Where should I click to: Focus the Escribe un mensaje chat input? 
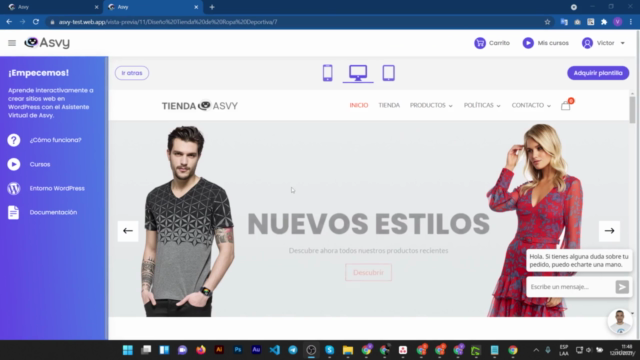point(571,287)
